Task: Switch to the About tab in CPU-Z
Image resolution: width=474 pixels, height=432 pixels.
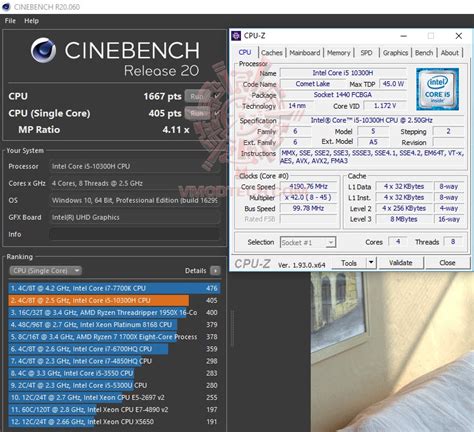Action: 450,53
